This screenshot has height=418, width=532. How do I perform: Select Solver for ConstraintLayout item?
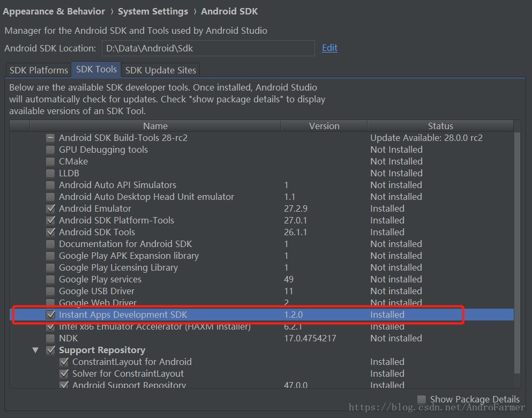click(x=128, y=374)
